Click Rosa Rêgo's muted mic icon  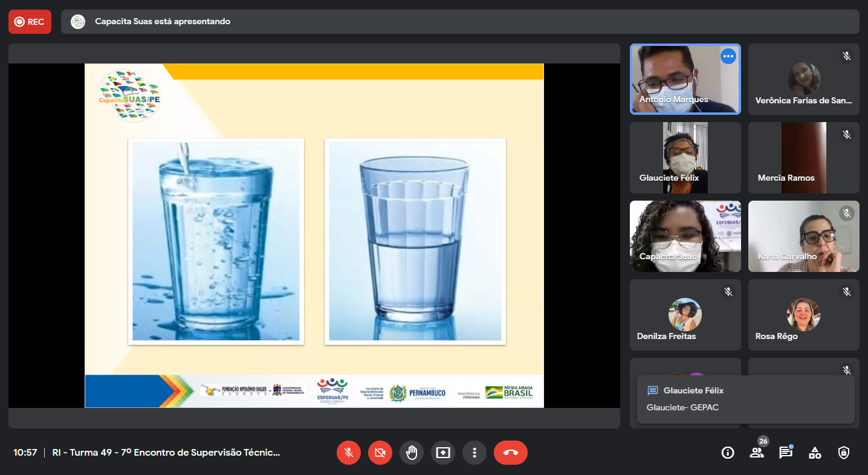847,292
